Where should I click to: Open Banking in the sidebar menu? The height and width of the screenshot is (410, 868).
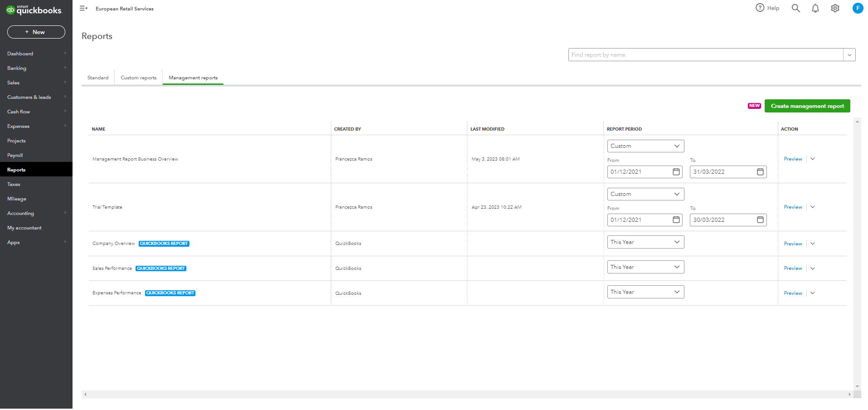click(17, 68)
